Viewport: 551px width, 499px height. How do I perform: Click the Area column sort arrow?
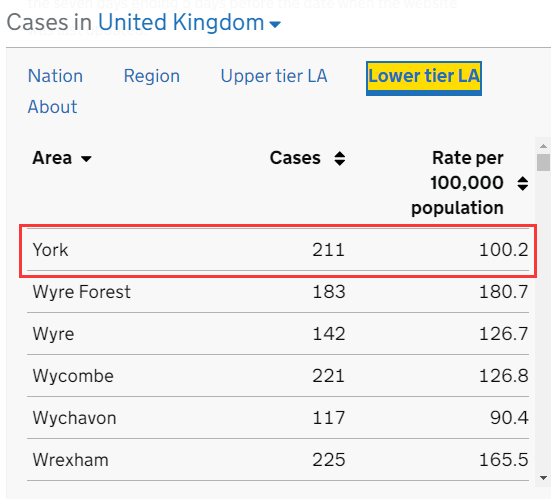click(x=86, y=159)
